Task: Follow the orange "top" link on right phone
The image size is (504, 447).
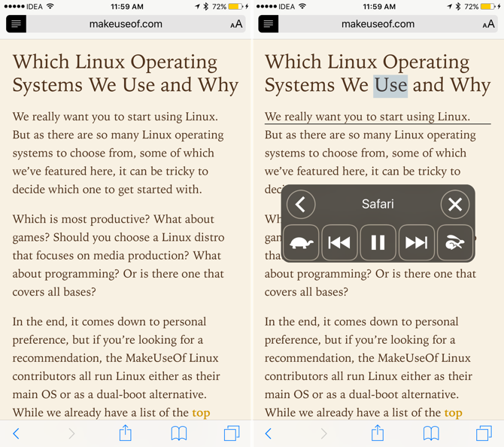Action: [x=453, y=413]
